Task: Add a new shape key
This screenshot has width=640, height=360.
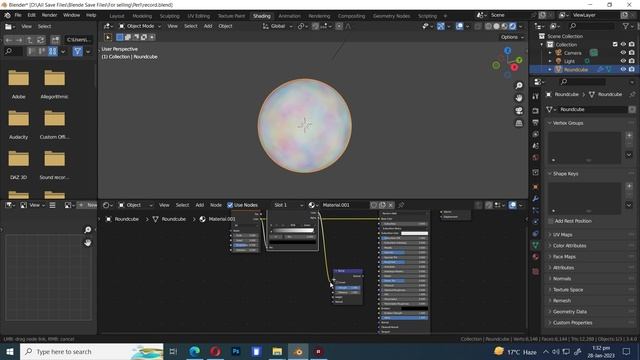Action: point(629,186)
